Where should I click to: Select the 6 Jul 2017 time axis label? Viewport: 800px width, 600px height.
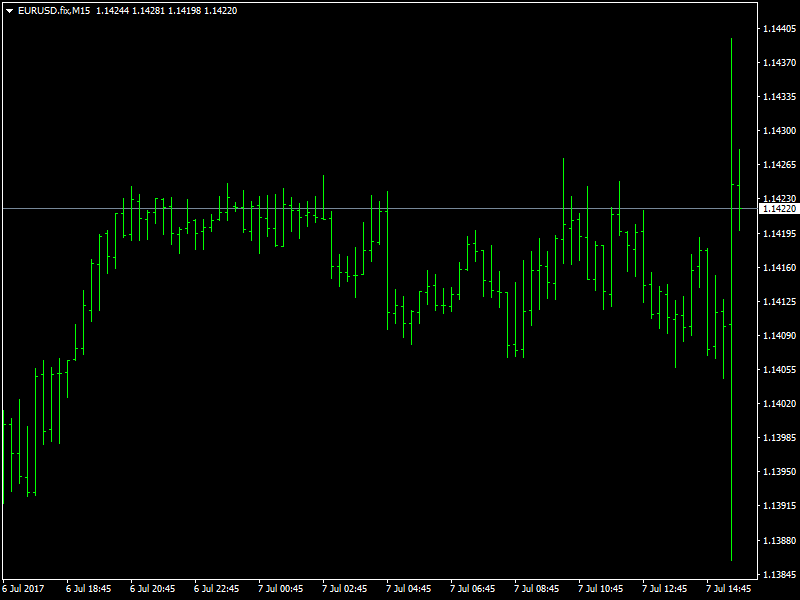coord(23,589)
